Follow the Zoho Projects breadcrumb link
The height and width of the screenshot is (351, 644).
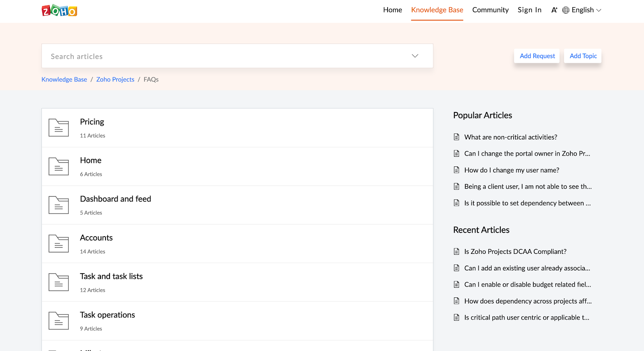[115, 79]
